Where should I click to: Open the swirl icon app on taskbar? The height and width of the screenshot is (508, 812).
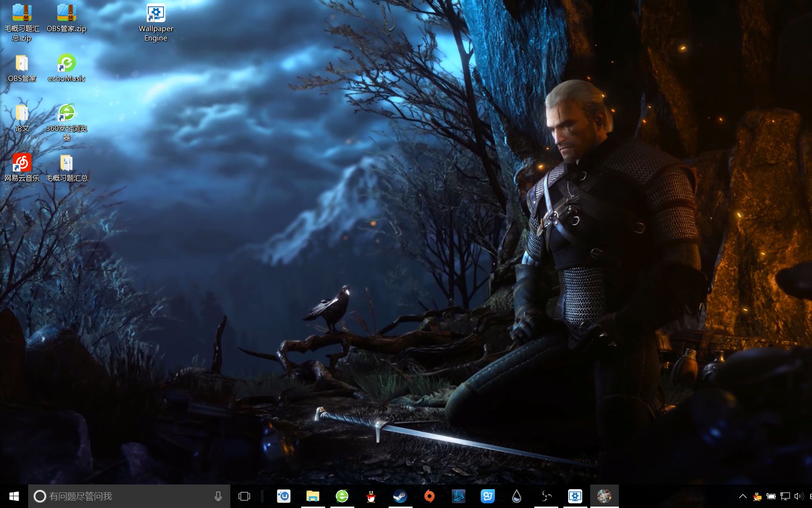[x=546, y=496]
